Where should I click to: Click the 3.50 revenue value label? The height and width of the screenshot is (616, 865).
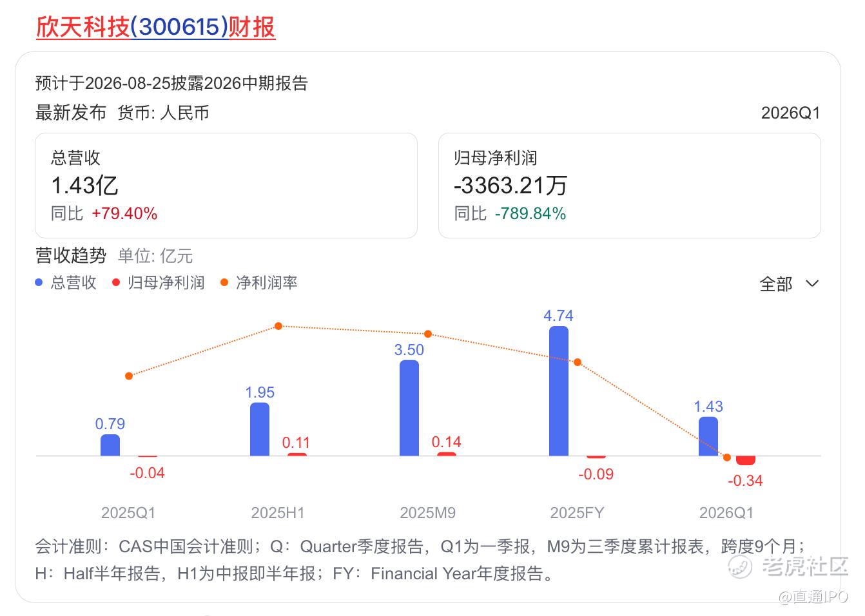(x=409, y=350)
